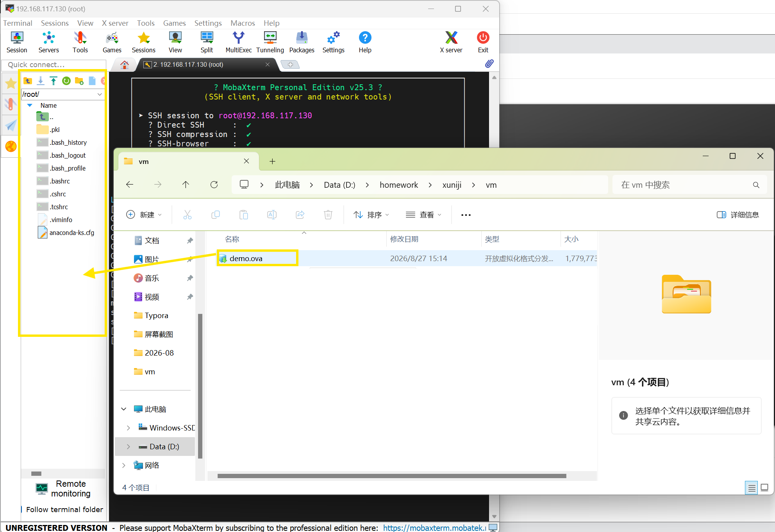The height and width of the screenshot is (532, 775).
Task: Navigate back in File Explorer
Action: (130, 185)
